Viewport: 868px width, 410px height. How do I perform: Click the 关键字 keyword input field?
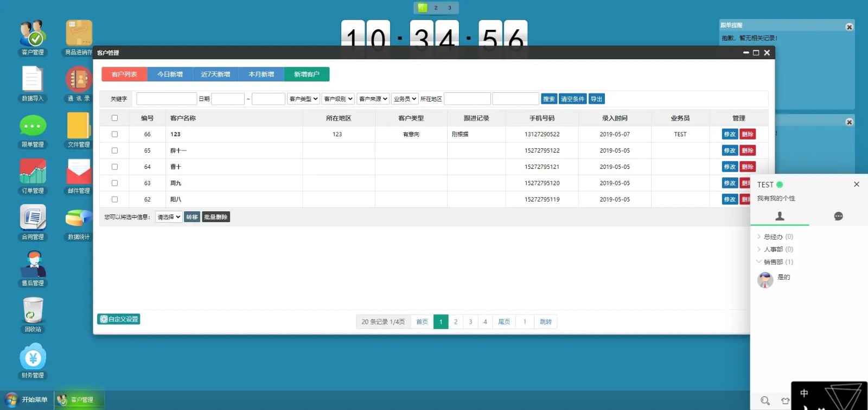pos(167,99)
